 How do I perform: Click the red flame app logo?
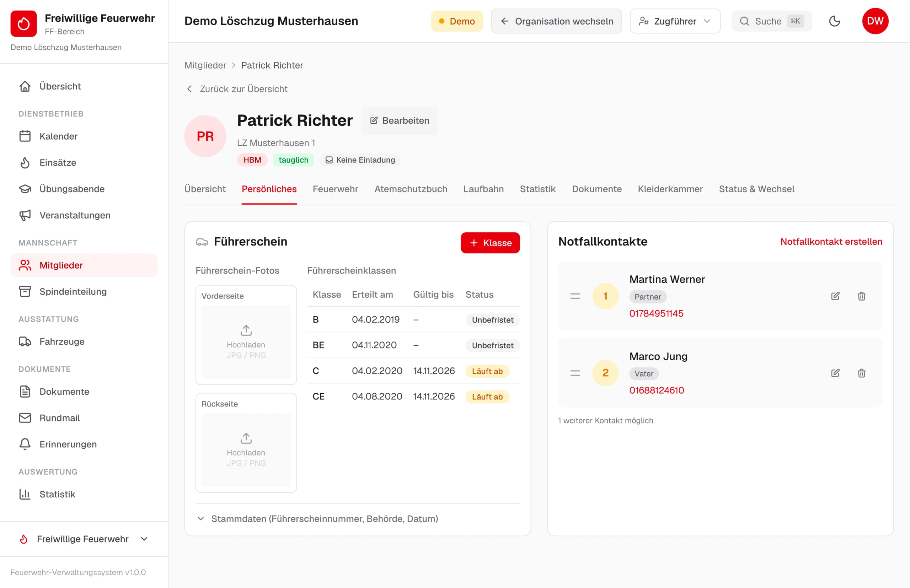pos(24,24)
